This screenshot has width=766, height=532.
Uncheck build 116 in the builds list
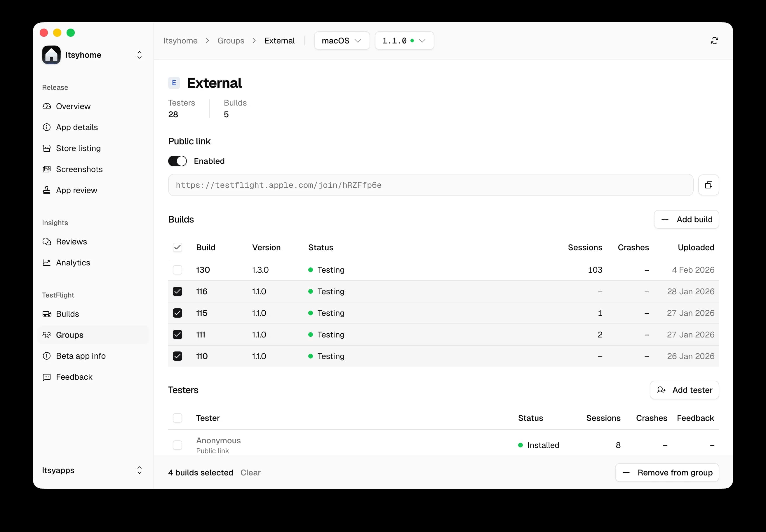pos(177,291)
